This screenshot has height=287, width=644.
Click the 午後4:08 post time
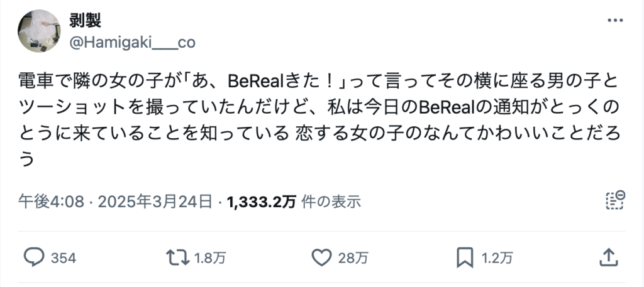coord(43,202)
